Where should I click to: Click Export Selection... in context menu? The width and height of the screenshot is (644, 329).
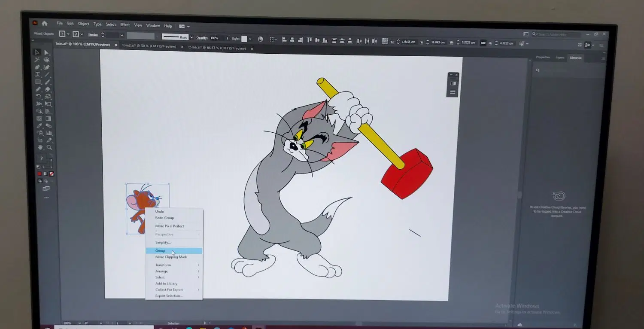pos(173,296)
